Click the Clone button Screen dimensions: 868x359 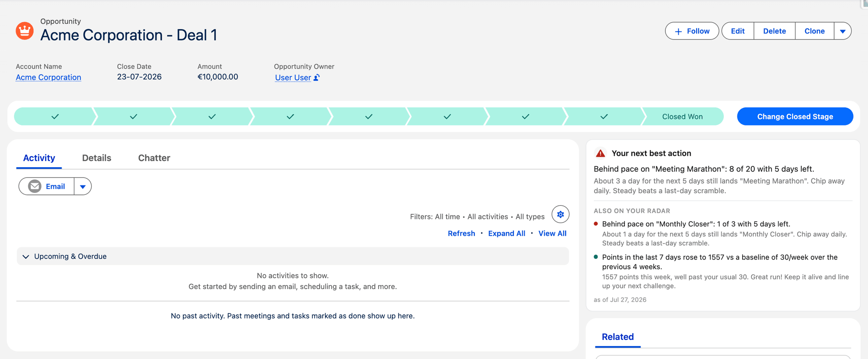814,31
